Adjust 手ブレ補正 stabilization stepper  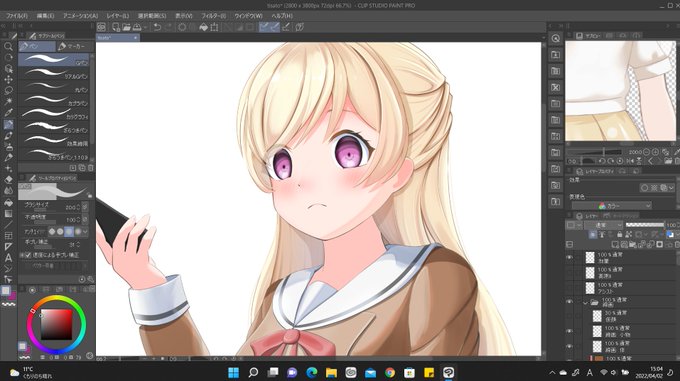pyautogui.click(x=78, y=244)
